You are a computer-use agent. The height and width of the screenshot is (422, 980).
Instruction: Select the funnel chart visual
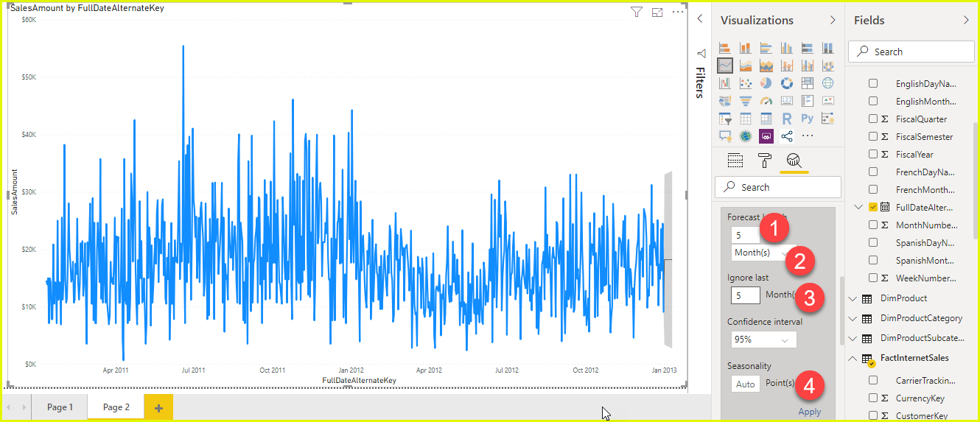click(745, 101)
